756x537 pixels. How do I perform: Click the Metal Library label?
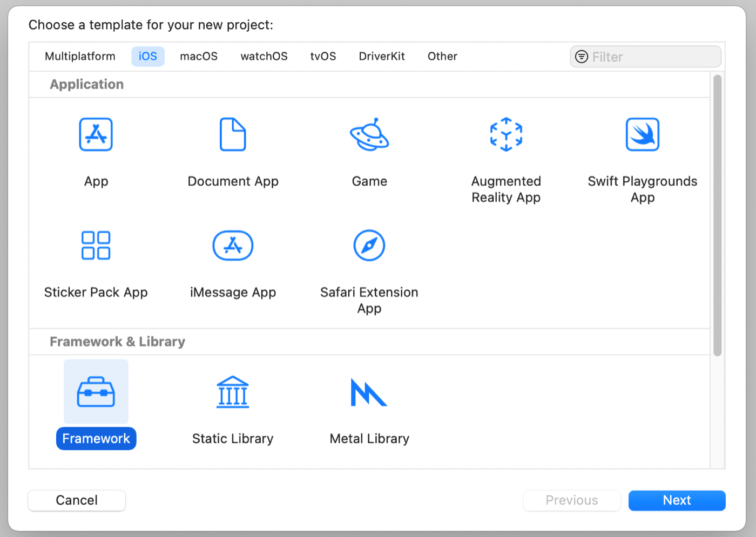tap(369, 439)
